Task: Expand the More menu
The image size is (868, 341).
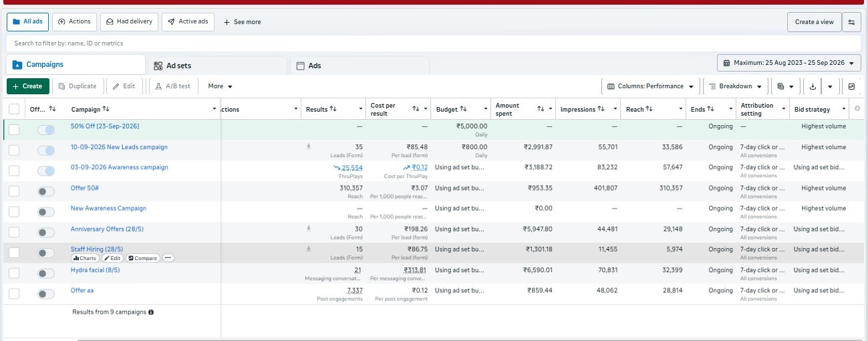Action: pos(220,86)
